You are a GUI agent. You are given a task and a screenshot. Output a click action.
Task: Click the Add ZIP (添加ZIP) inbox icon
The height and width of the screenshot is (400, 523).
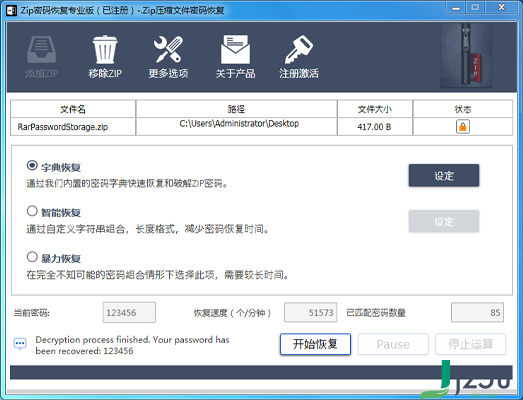click(x=41, y=50)
